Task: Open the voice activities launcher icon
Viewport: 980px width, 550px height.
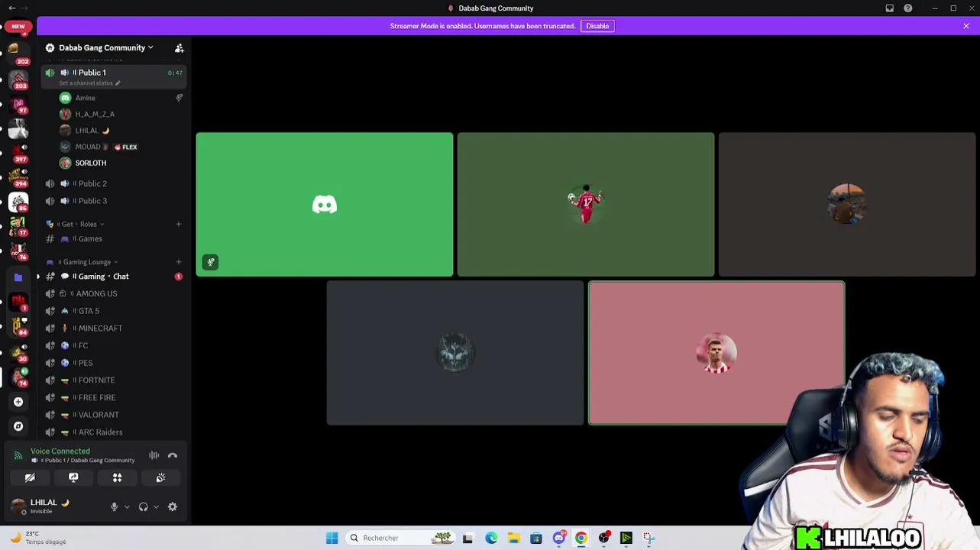Action: click(118, 477)
